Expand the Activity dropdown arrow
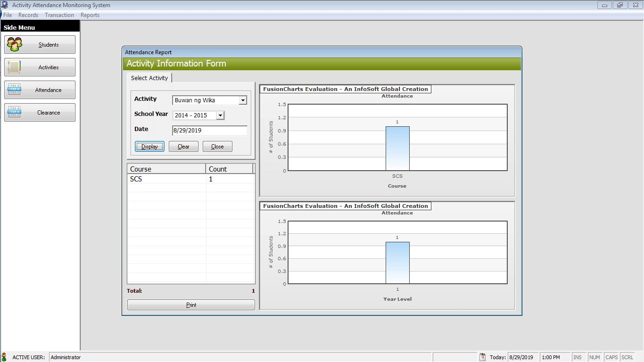Screen dimensions: 644x362 (x=243, y=100)
